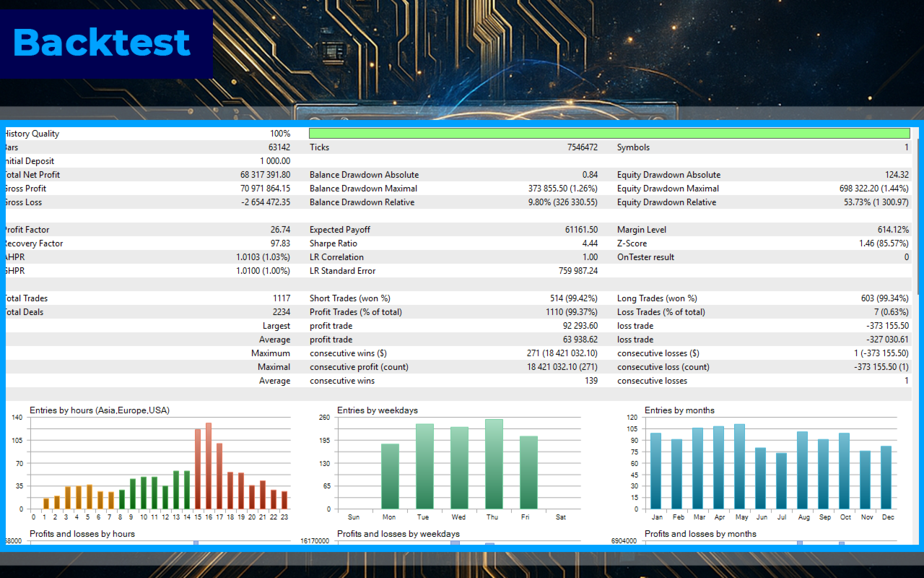924x578 pixels.
Task: Click the Entries by months chart title
Action: click(679, 410)
